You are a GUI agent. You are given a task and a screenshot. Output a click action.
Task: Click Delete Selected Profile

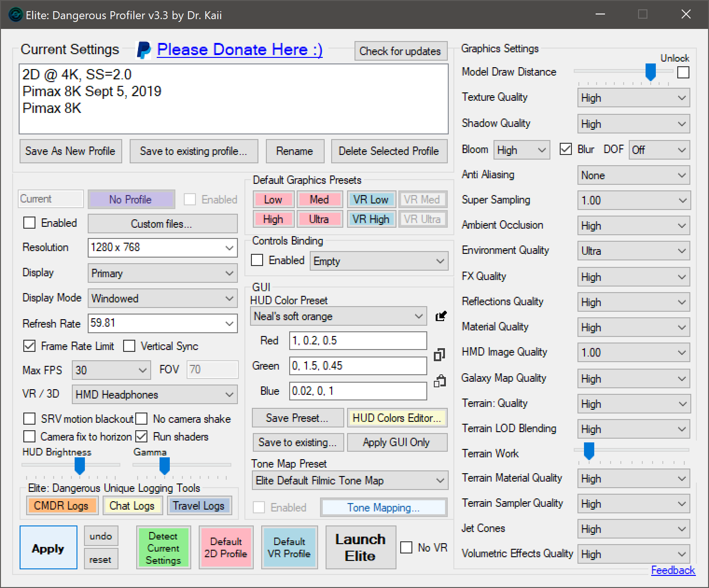389,151
